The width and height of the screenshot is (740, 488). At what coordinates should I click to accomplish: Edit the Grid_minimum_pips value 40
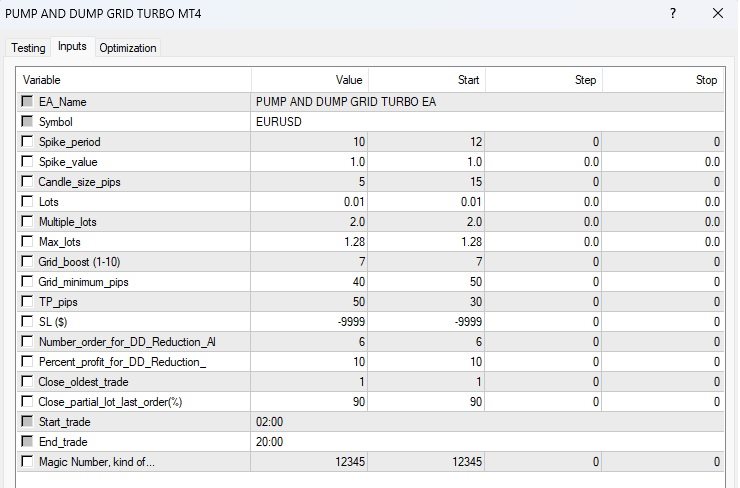tap(309, 282)
